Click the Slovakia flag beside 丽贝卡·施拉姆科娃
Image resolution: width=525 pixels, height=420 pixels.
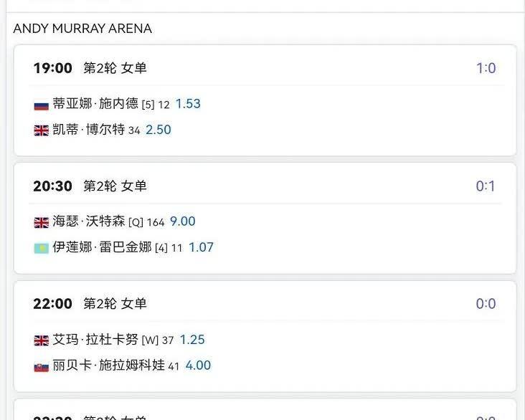coord(41,367)
